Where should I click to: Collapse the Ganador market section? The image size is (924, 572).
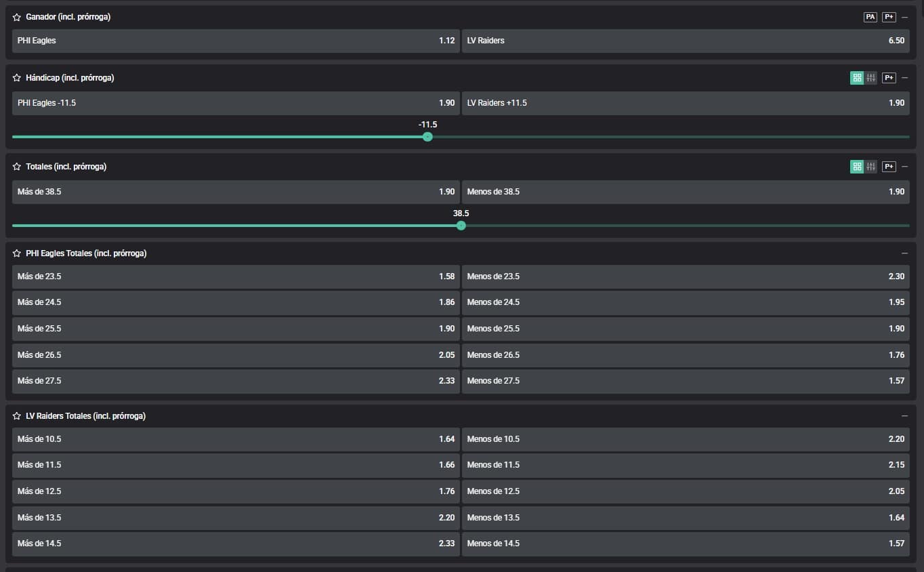pyautogui.click(x=905, y=18)
